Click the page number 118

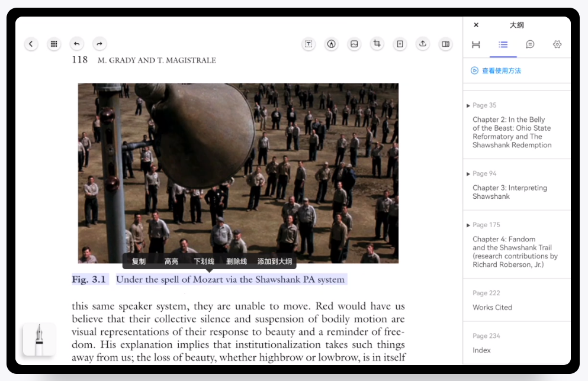(x=80, y=60)
